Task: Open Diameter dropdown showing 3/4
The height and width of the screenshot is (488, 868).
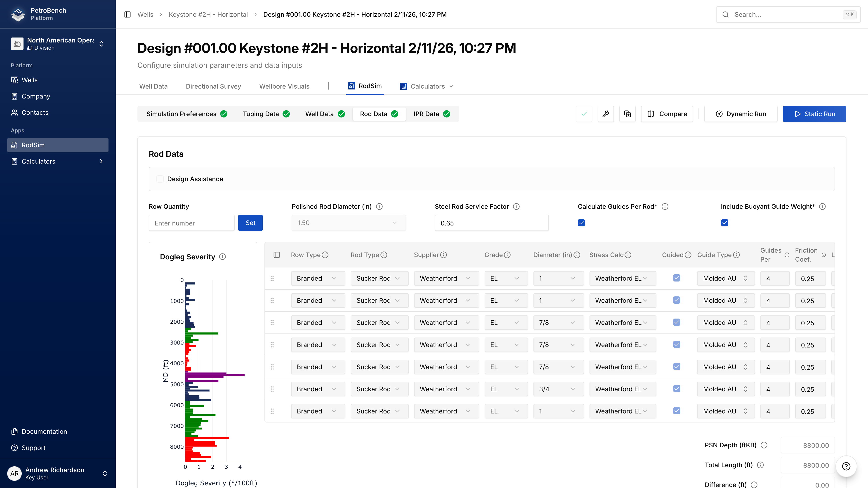Action: pos(558,389)
